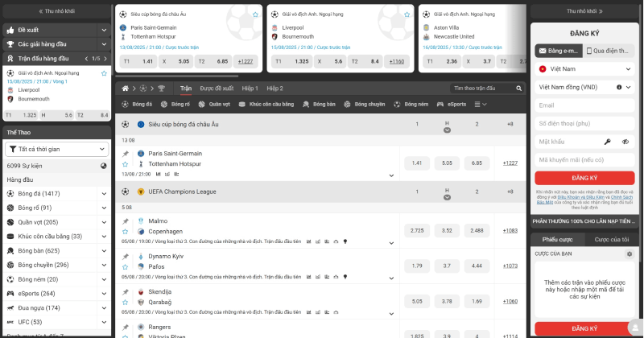Image resolution: width=644 pixels, height=338 pixels.
Task: Go to next top match arrow
Action: tap(105, 59)
